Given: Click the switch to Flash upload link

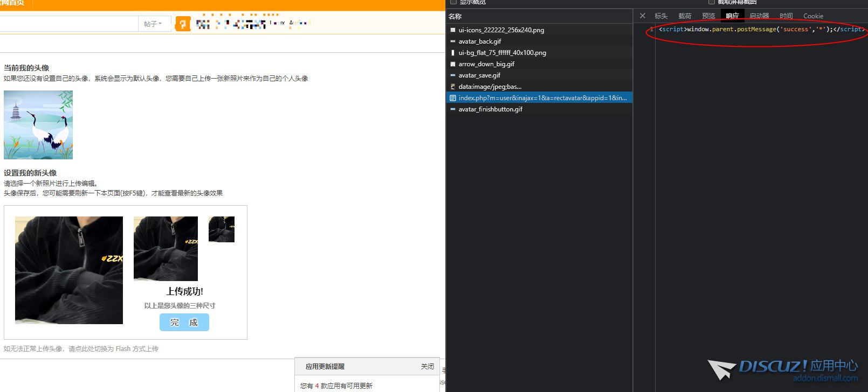Looking at the screenshot, I should point(81,349).
